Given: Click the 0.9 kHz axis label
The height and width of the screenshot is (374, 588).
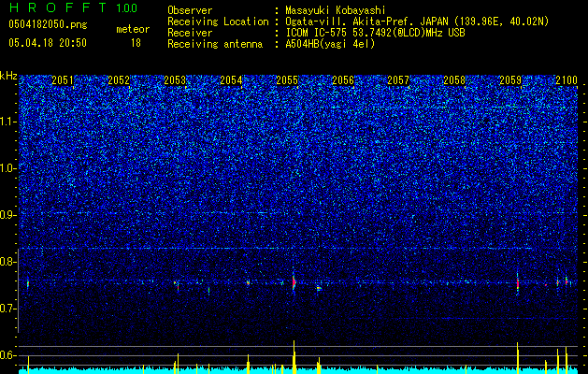Looking at the screenshot, I should (x=8, y=215).
